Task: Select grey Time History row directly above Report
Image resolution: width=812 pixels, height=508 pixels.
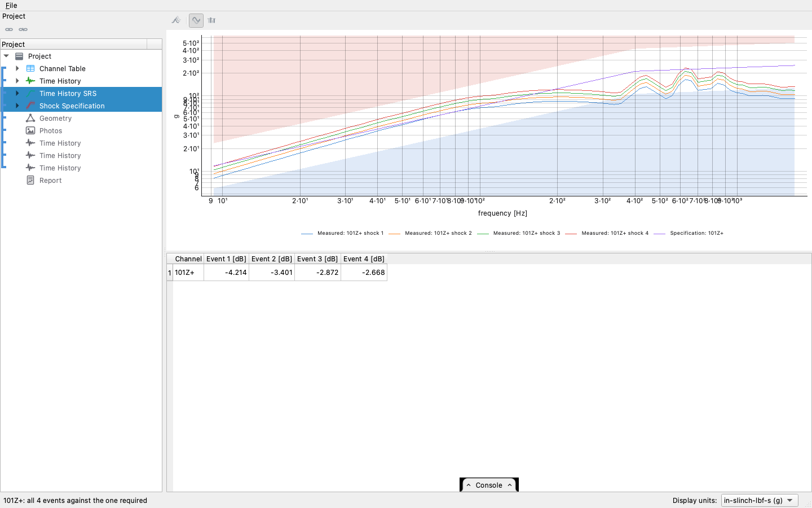Action: point(81,168)
